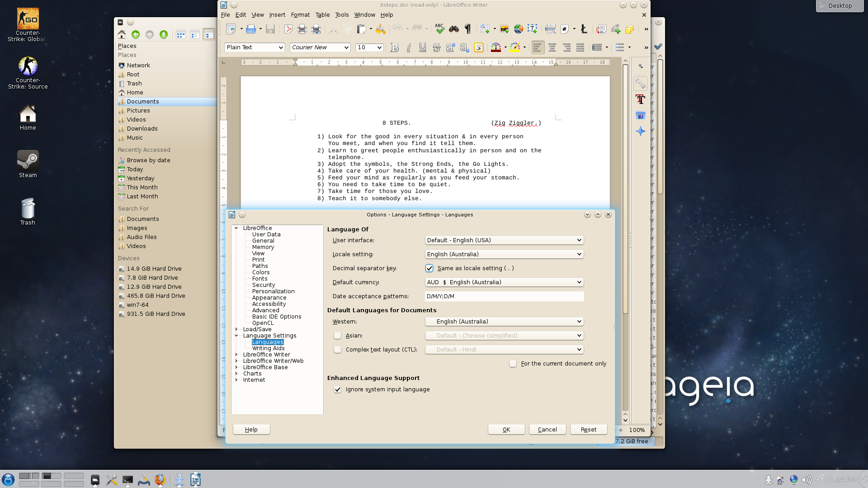
Task: Expand the LibreOffice Writer tree node
Action: 236,355
